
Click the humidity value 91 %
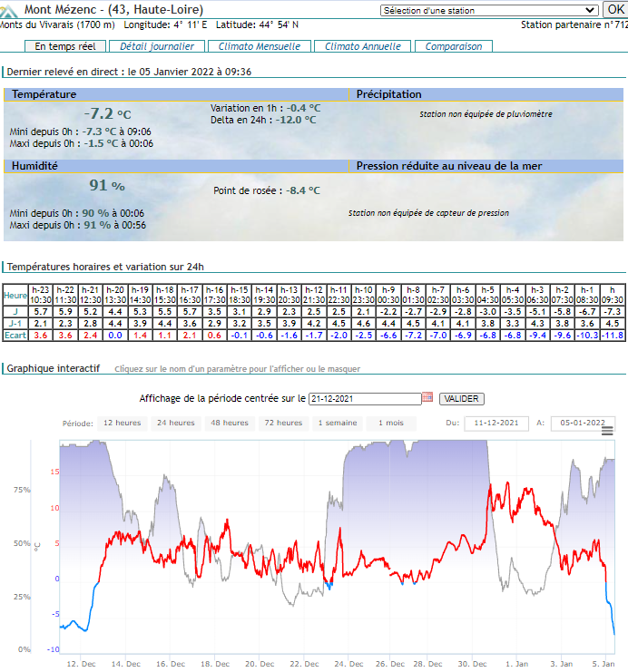point(107,185)
